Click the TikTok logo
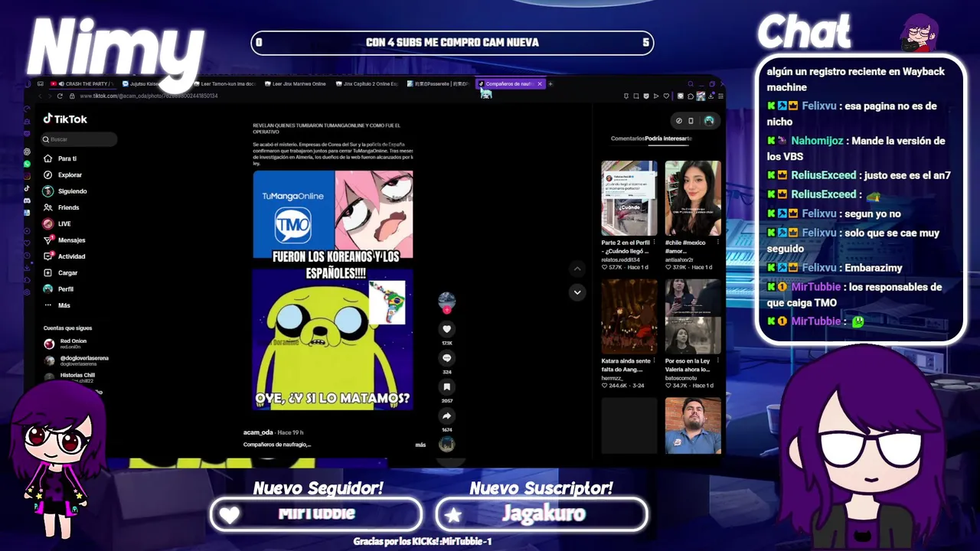 click(x=65, y=119)
